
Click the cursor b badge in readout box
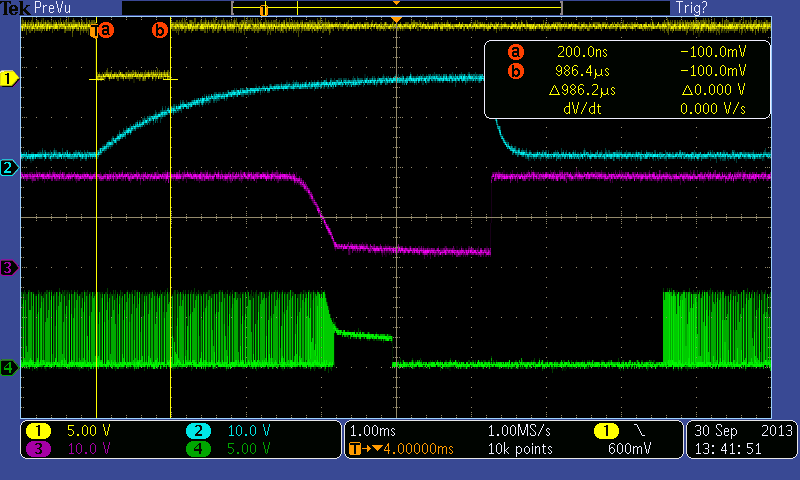(x=516, y=71)
